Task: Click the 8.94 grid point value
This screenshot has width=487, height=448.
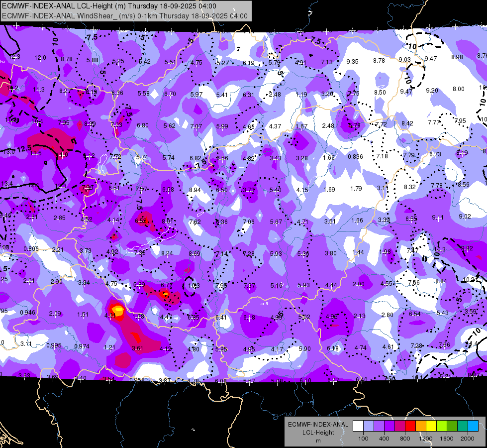Action: point(195,190)
